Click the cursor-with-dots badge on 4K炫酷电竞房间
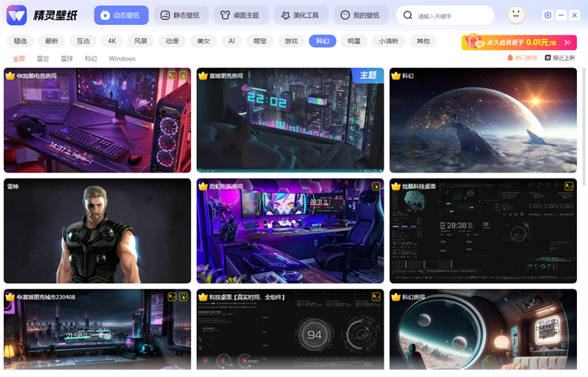 183,76
